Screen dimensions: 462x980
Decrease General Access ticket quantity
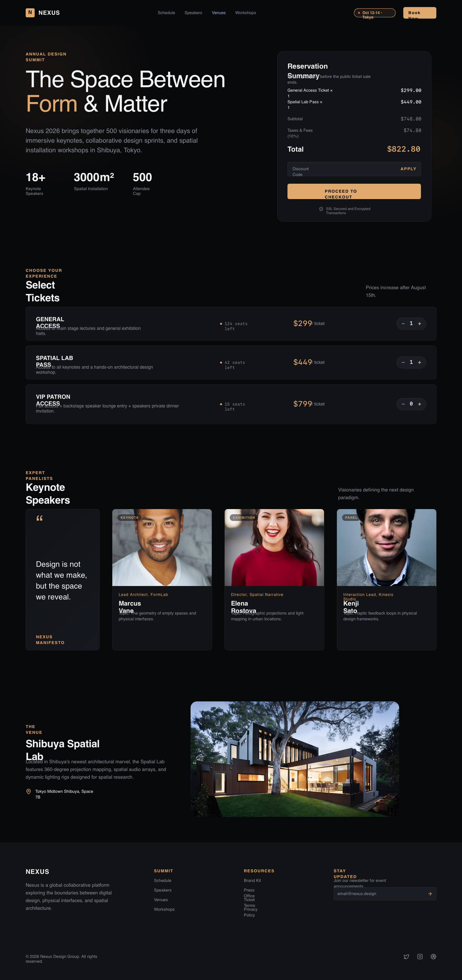[403, 324]
